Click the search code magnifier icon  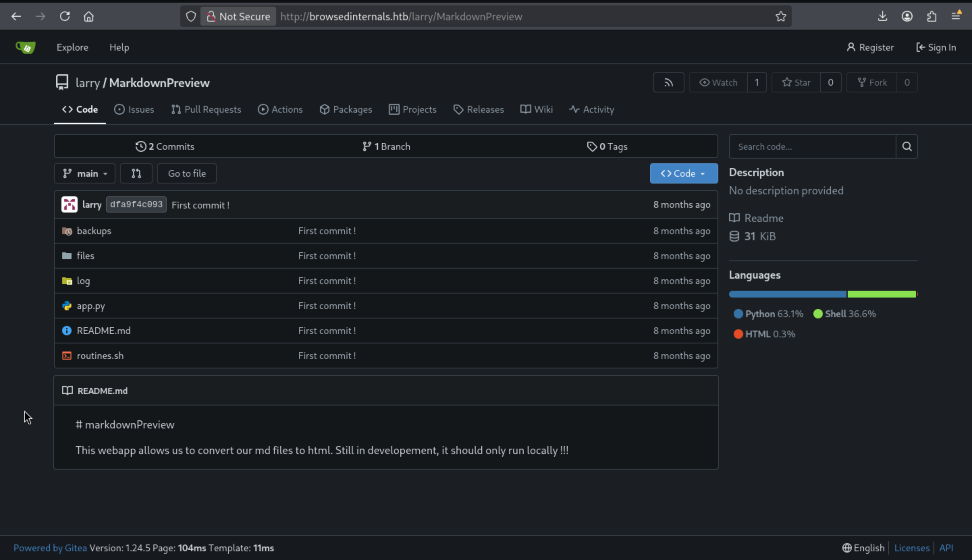(907, 146)
